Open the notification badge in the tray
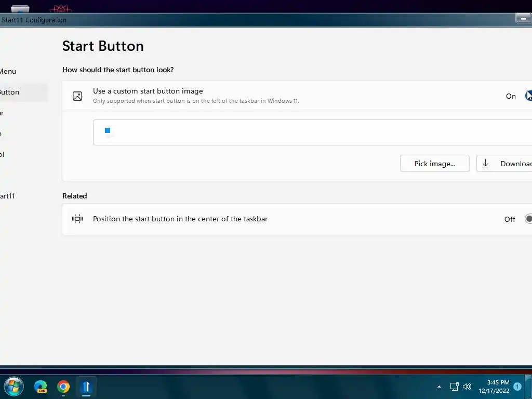 tap(517, 387)
